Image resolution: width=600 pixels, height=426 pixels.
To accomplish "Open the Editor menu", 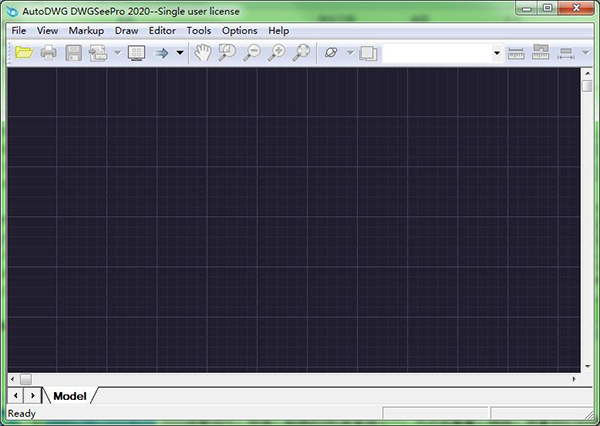I will (x=162, y=31).
